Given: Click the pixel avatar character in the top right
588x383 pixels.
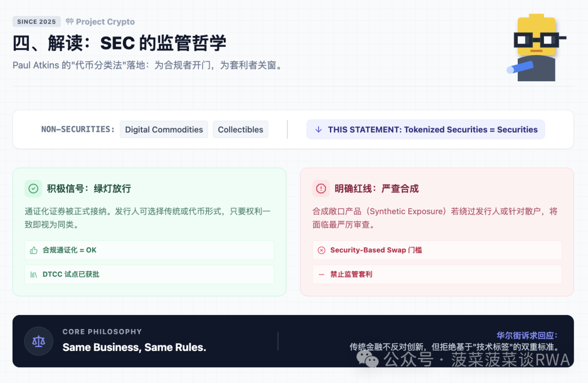Looking at the screenshot, I should point(536,46).
